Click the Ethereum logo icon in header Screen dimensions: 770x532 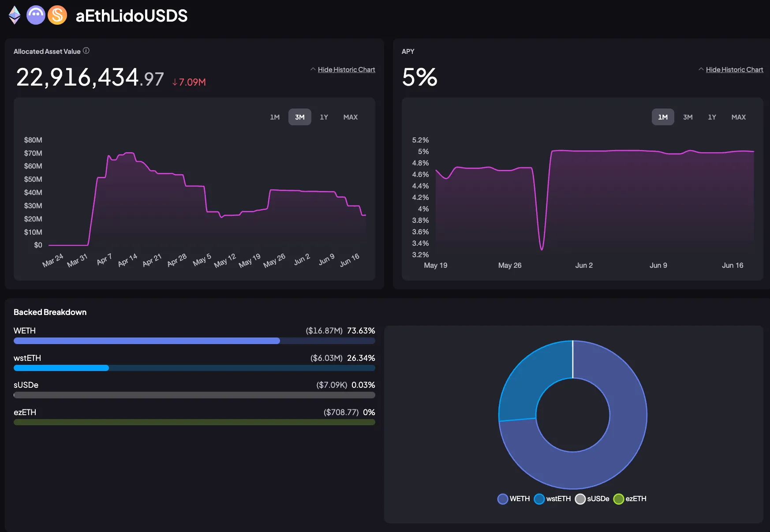coord(15,15)
